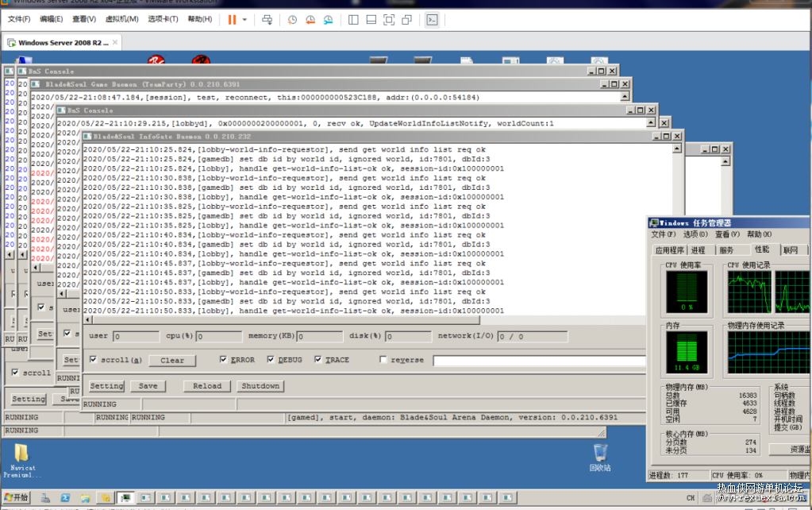Open the 选项卡(T) menu
Viewport: 812px width, 510px height.
[x=163, y=19]
